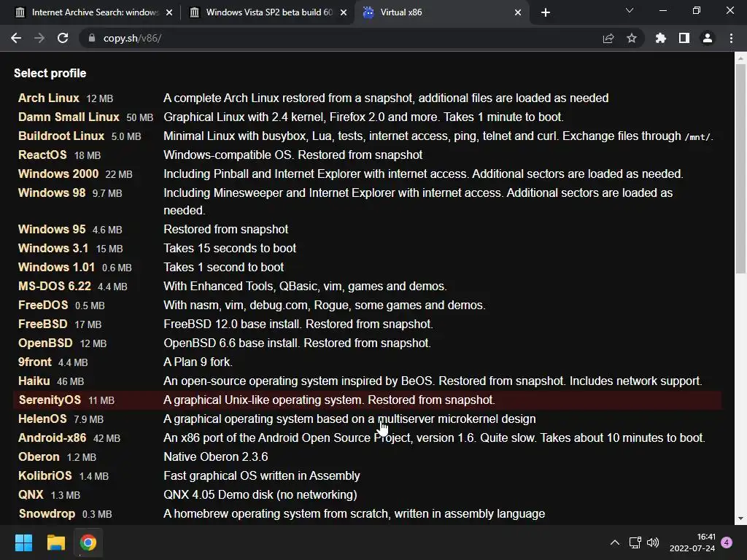The image size is (747, 560).
Task: Open the Chrome three-dot menu
Action: [x=731, y=38]
